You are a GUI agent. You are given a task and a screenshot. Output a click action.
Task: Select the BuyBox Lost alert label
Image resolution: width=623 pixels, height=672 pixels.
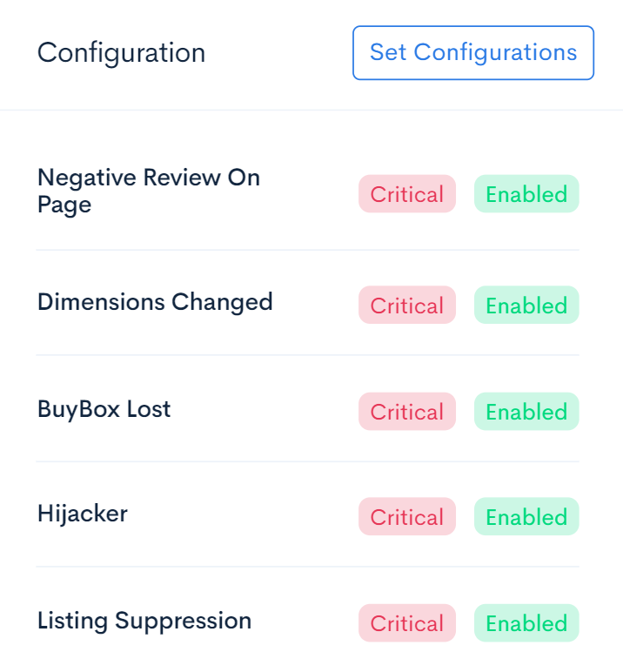pos(104,410)
